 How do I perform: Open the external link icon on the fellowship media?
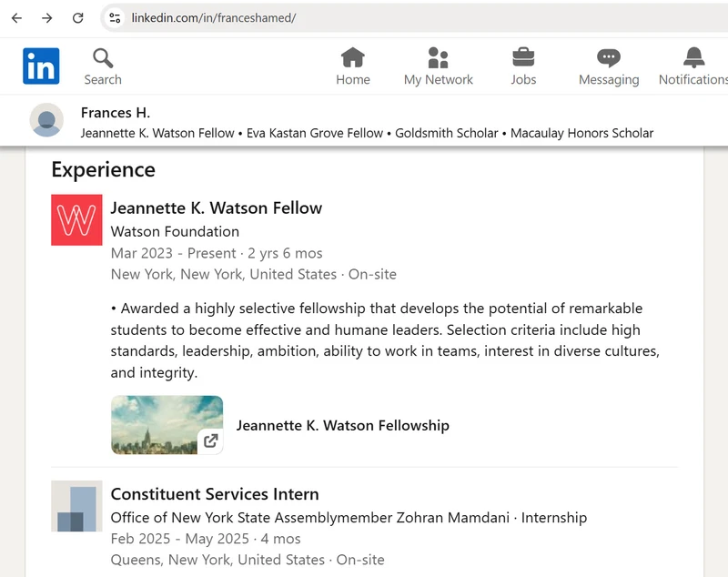point(211,440)
